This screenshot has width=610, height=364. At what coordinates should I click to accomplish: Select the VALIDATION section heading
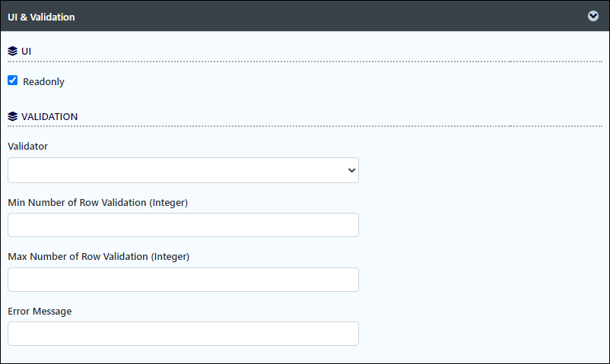coord(49,117)
